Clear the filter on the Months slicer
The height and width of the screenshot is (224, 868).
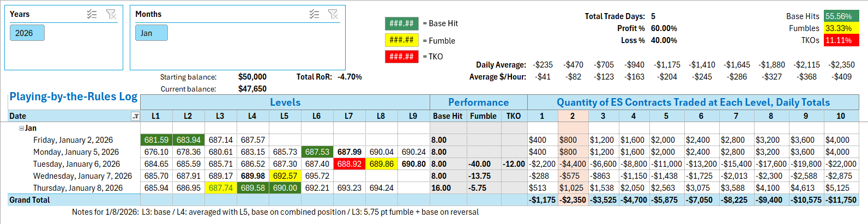pyautogui.click(x=333, y=14)
